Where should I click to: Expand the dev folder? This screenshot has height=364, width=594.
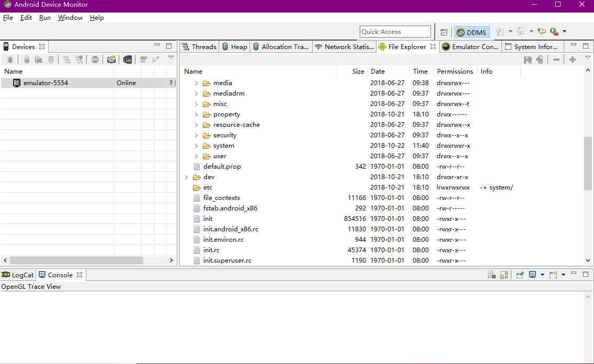point(186,177)
